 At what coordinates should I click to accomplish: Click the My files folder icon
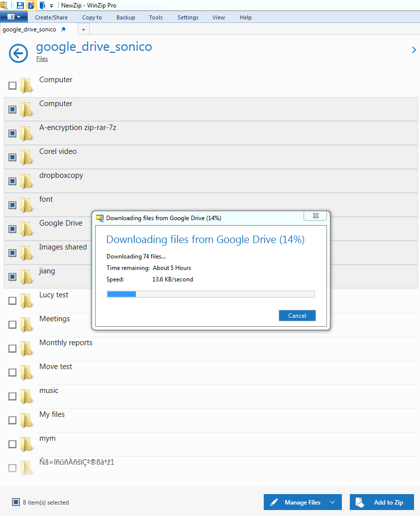(x=26, y=420)
